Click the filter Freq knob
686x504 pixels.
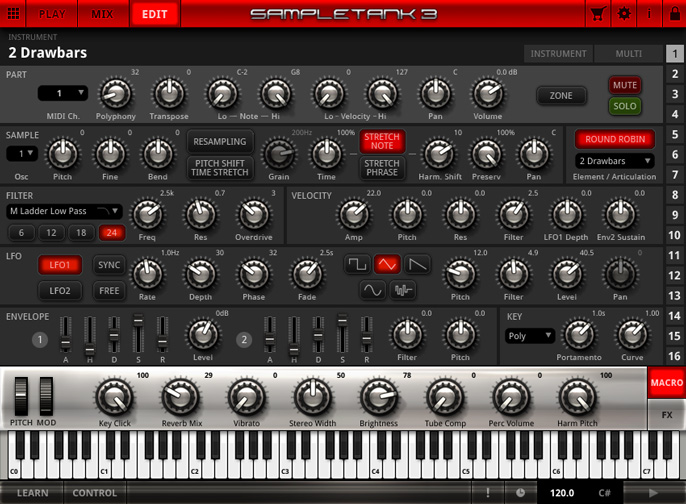point(147,215)
